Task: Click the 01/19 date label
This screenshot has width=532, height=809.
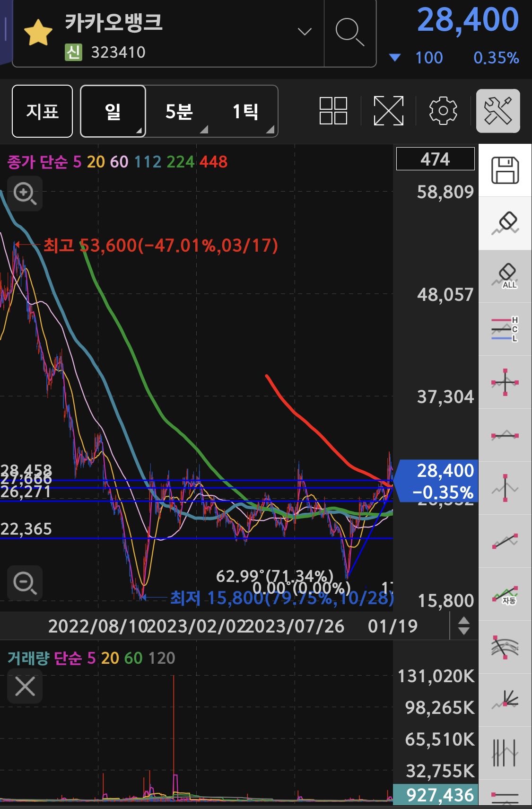Action: click(393, 626)
